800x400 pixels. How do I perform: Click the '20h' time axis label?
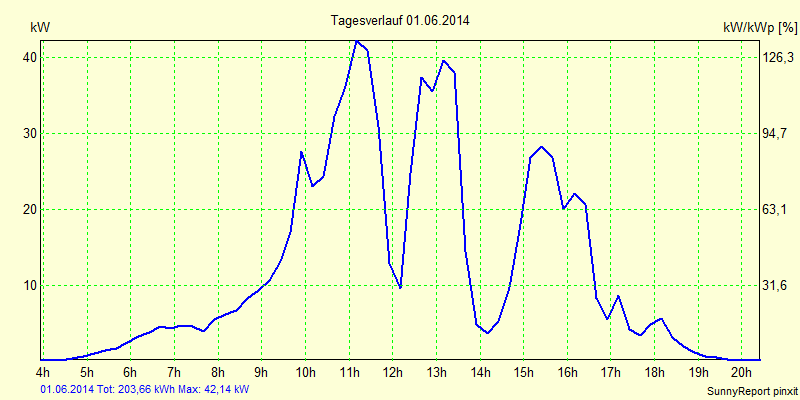coord(742,371)
